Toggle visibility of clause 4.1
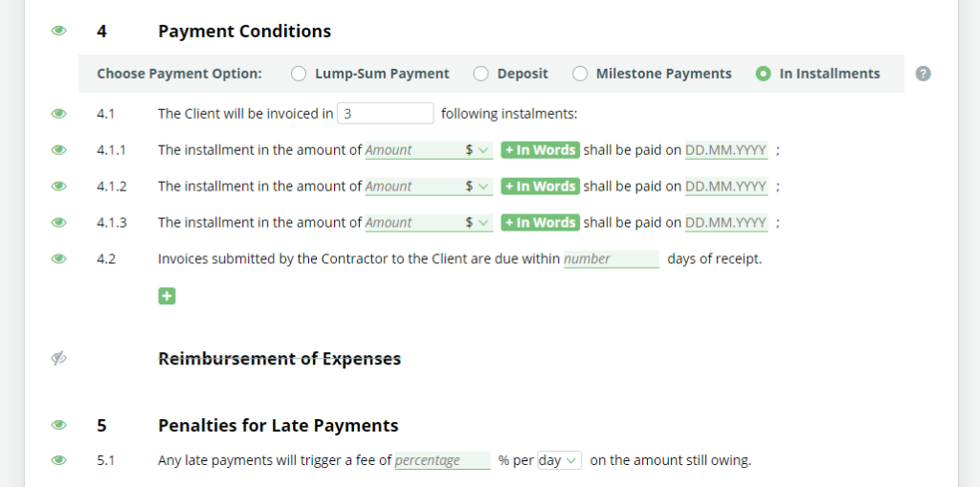Screen dimensions: 980x487 point(58,114)
